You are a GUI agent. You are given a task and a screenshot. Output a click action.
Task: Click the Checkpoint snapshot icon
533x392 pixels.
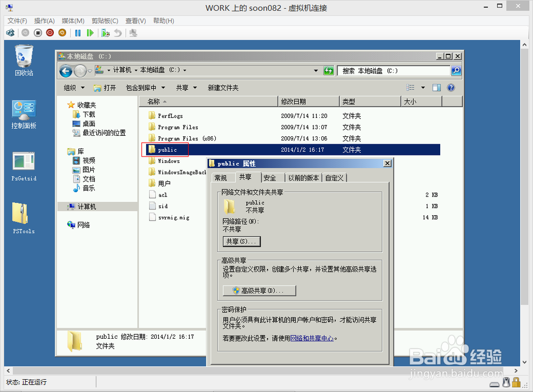pos(106,33)
